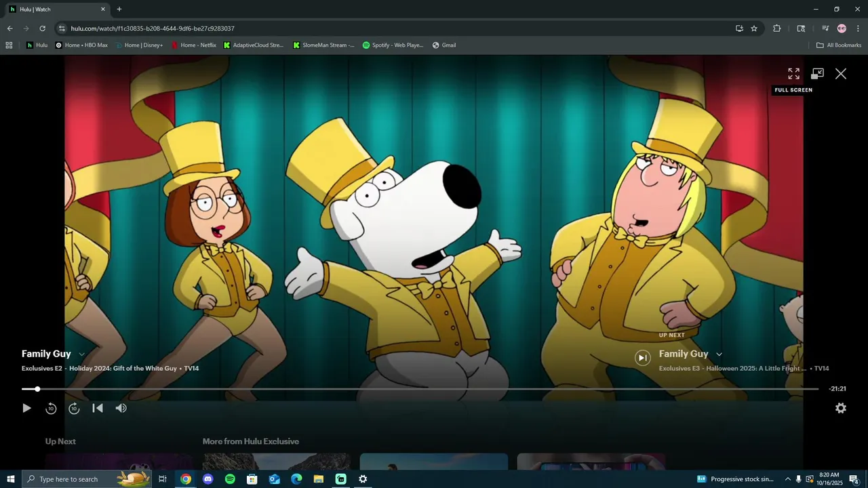
Task: Select the Hulu | Watch tab
Action: click(x=57, y=9)
